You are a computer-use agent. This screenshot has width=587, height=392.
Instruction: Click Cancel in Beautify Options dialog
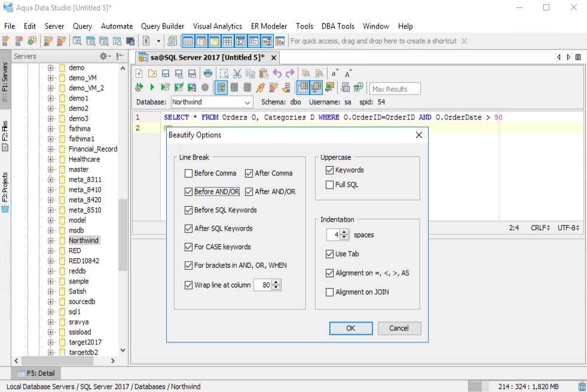coord(399,328)
